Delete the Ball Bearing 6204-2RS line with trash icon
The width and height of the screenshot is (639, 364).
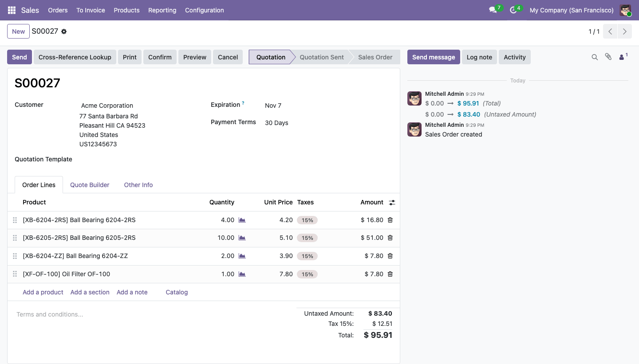coord(390,220)
